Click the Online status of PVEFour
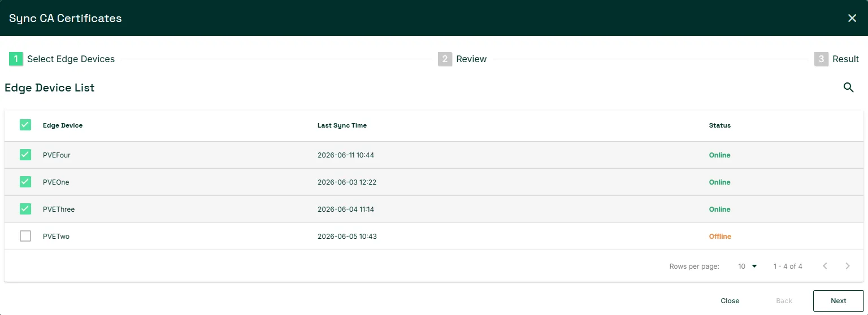The image size is (868, 315). click(x=720, y=155)
